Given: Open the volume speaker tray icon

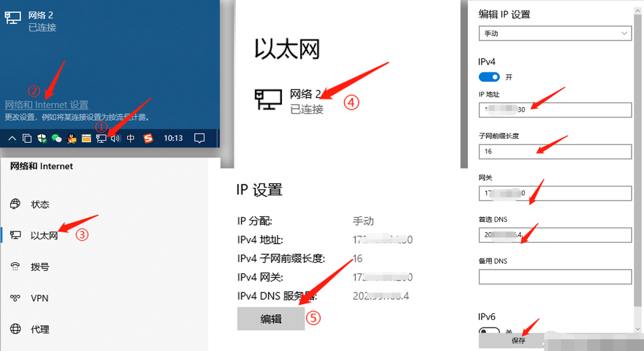Looking at the screenshot, I should [x=115, y=138].
